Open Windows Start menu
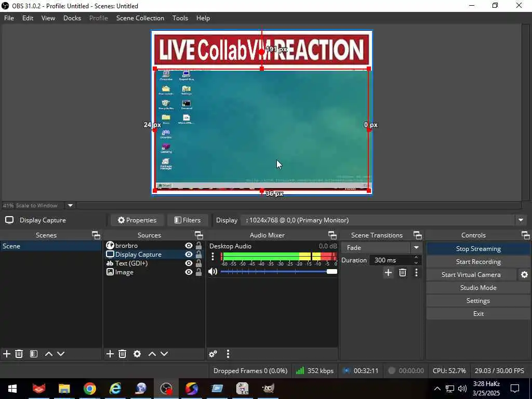 (x=12, y=389)
